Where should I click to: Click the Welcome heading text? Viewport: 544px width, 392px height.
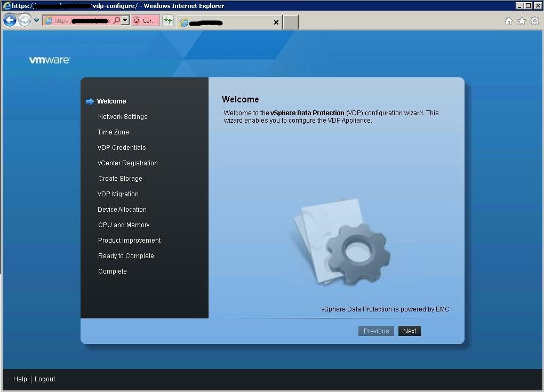pyautogui.click(x=241, y=100)
